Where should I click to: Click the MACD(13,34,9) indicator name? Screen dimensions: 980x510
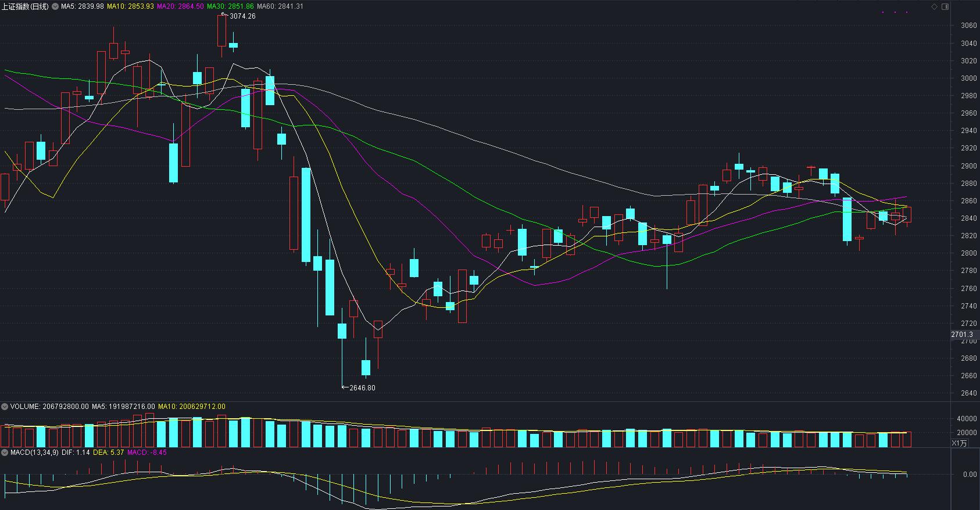(34, 452)
